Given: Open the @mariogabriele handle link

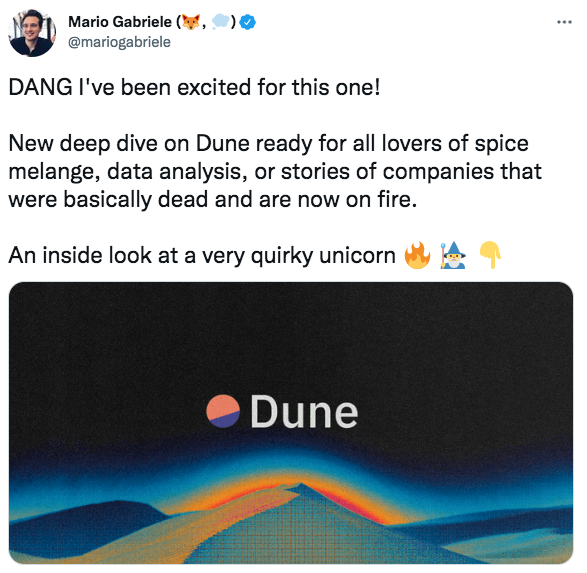Looking at the screenshot, I should tap(119, 42).
